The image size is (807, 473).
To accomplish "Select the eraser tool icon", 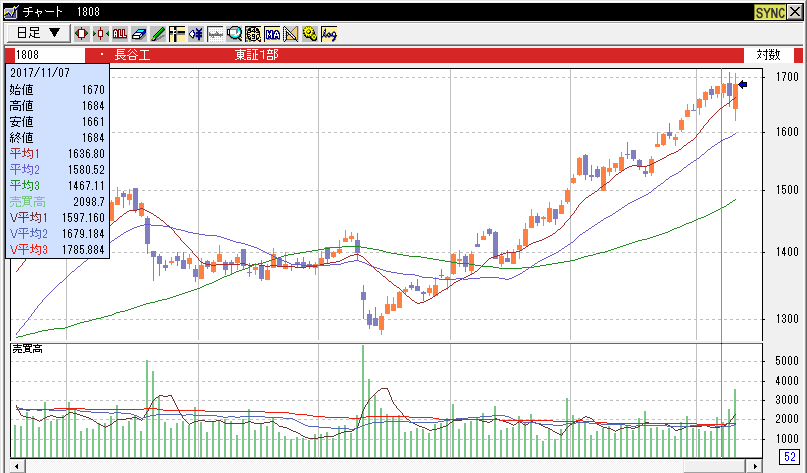I will [139, 33].
